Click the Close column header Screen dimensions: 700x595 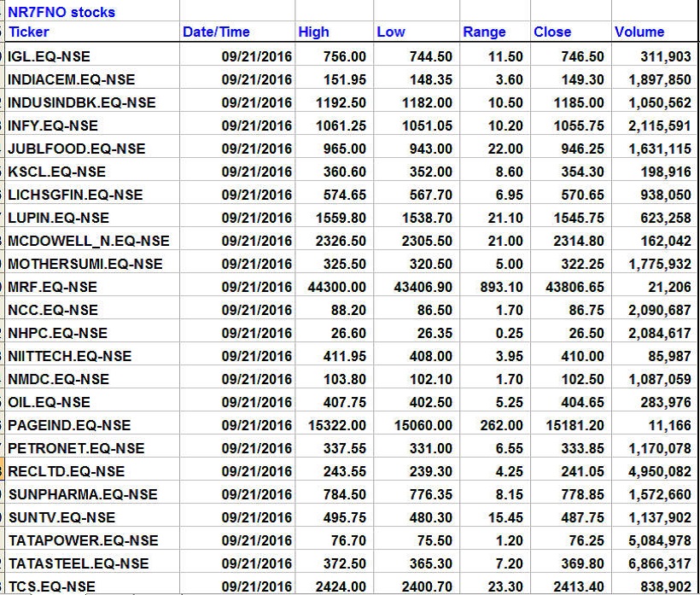[552, 32]
